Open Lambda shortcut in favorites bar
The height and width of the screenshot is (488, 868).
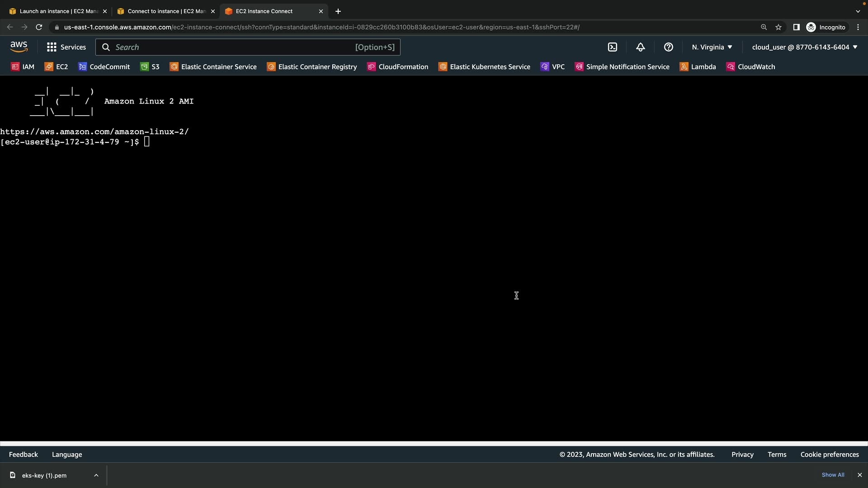[x=698, y=67]
